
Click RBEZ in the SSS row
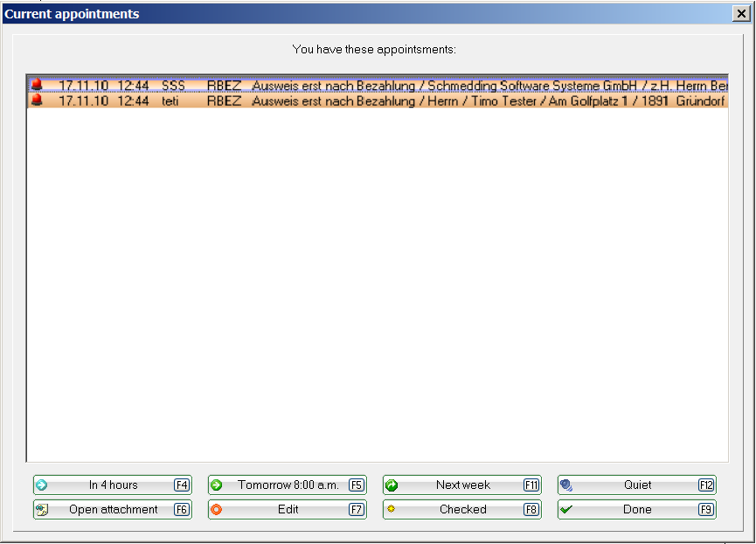225,86
